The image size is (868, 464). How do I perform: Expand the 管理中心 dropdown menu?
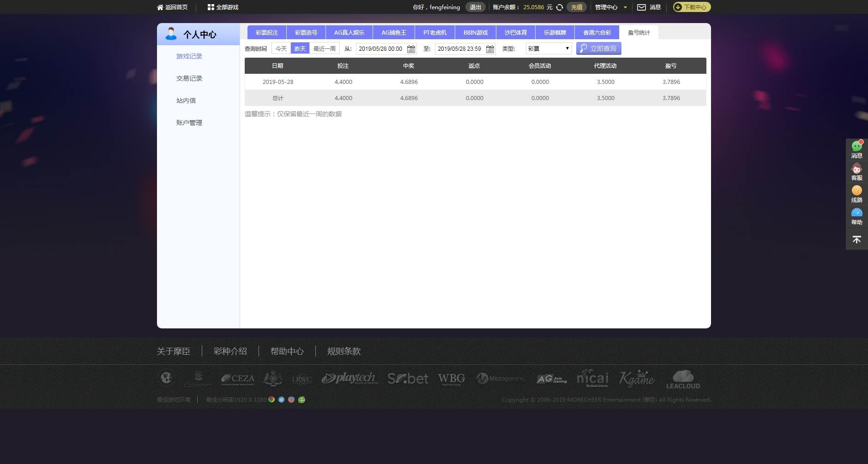pos(611,7)
